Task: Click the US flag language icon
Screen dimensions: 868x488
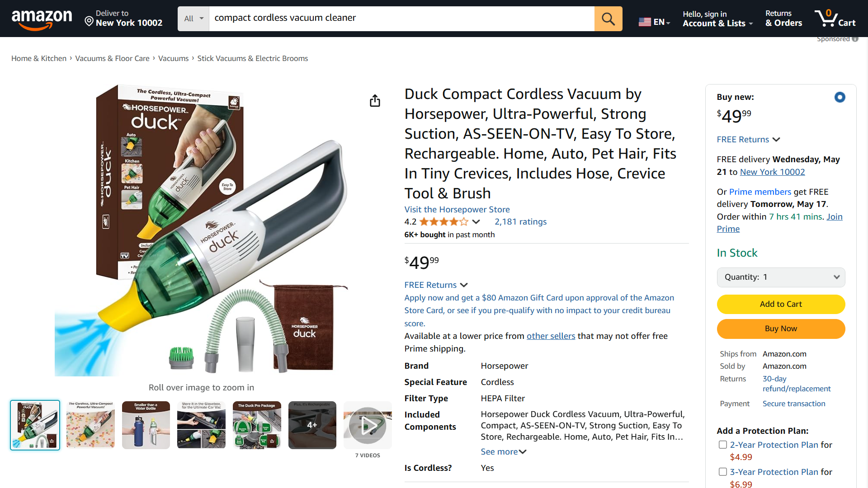Action: pos(645,21)
